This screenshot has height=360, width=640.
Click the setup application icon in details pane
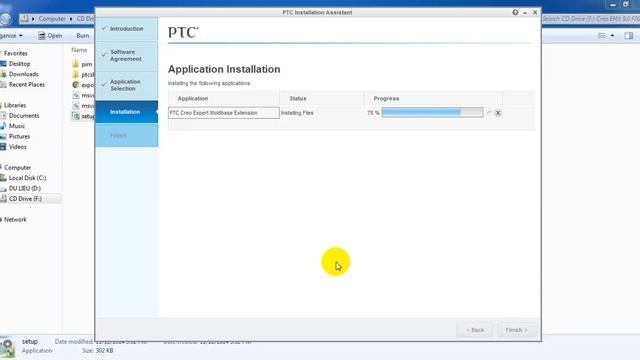(7, 347)
